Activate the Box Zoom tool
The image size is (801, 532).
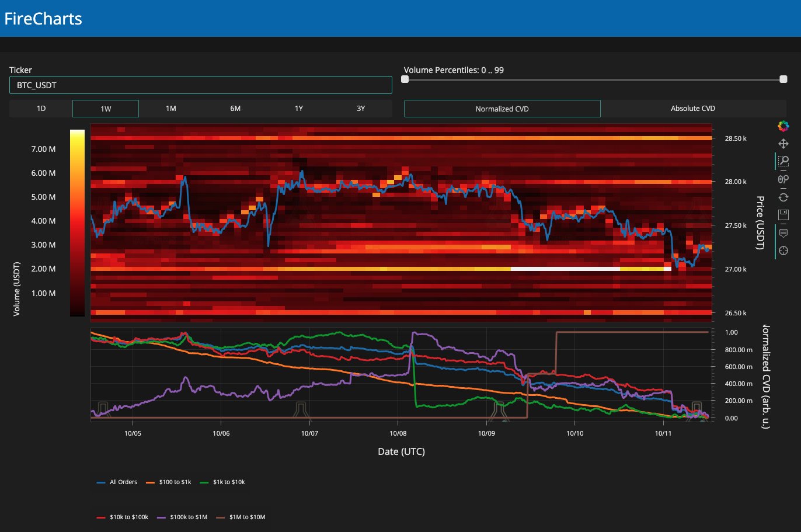[x=783, y=161]
